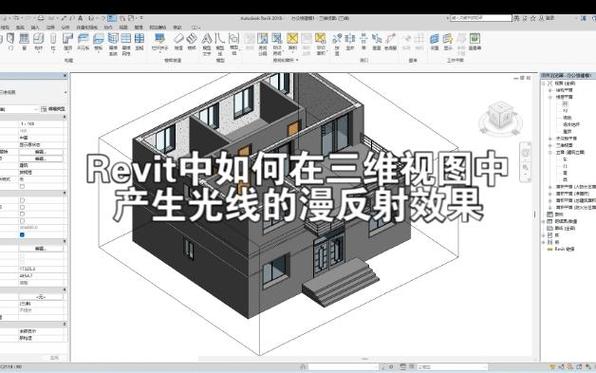
Task: Click the Tag Area tool
Action: click(x=321, y=43)
